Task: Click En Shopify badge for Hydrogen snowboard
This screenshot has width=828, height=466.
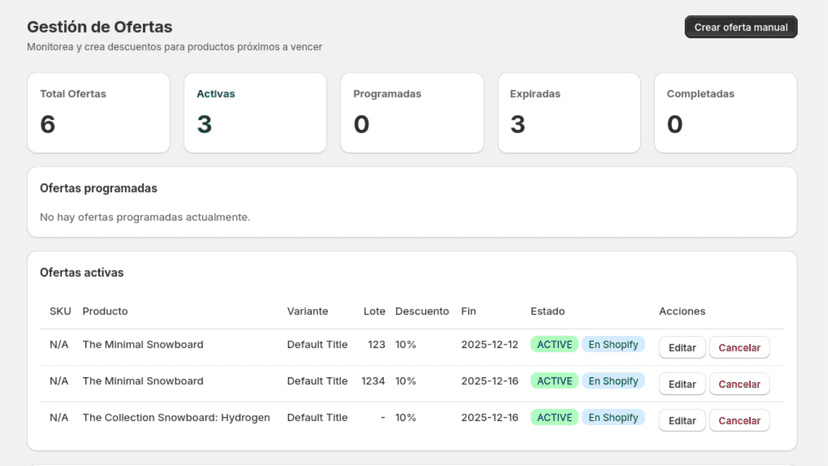Action: point(613,417)
